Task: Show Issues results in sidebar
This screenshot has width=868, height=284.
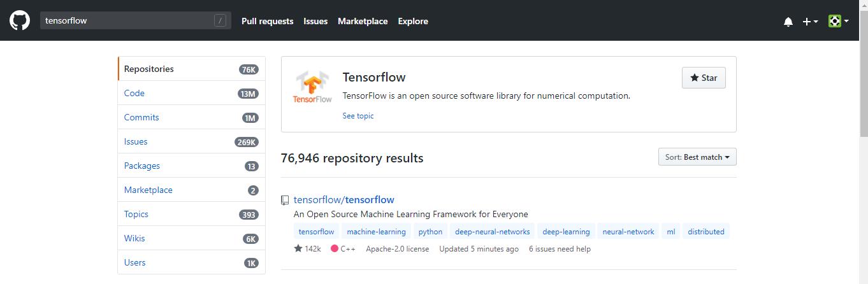Action: click(x=191, y=141)
